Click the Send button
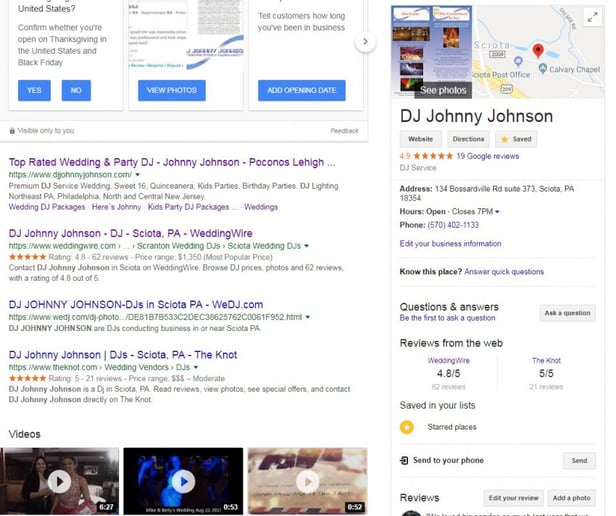This screenshot has width=616, height=516. click(579, 461)
